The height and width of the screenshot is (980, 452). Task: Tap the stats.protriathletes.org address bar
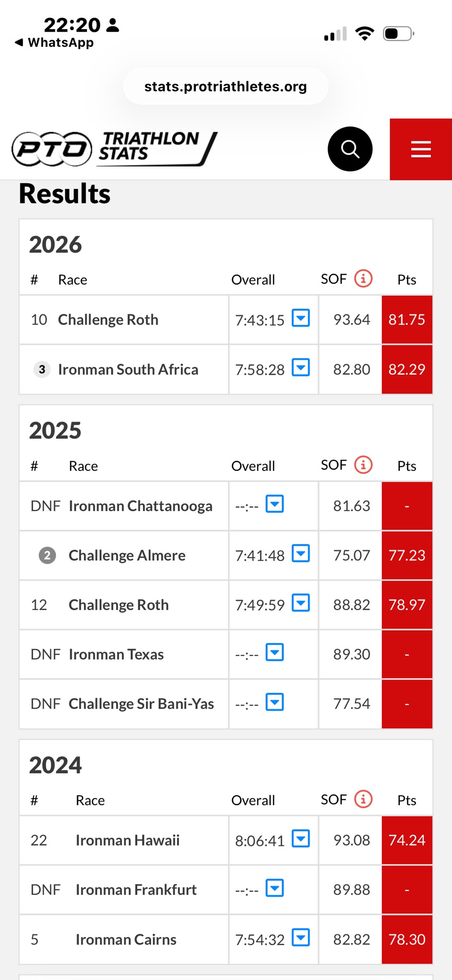point(226,86)
